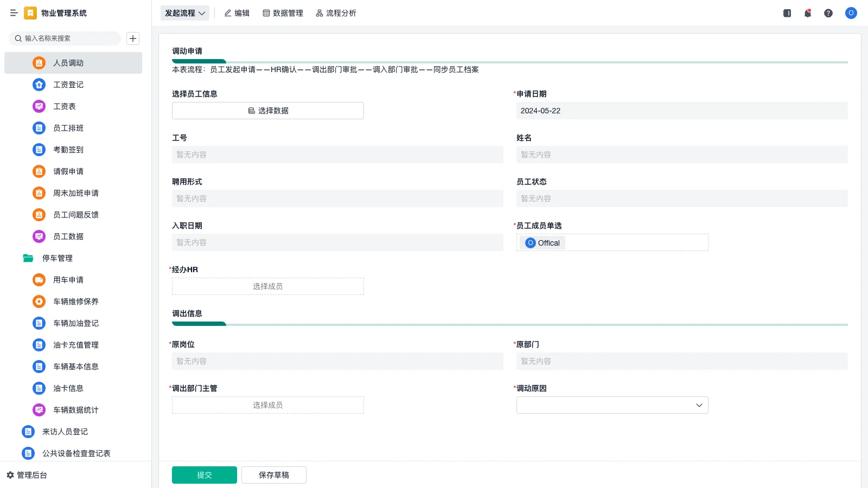Open 数据管理 data management
The height and width of the screenshot is (488, 868).
[283, 13]
